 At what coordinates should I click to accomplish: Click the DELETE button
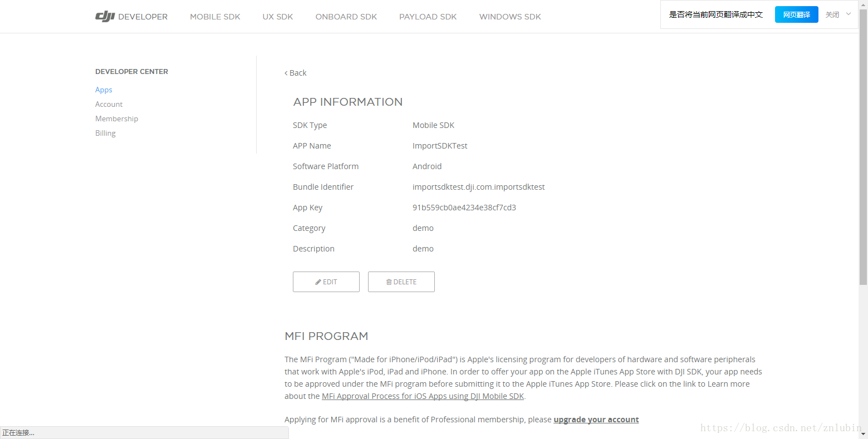[401, 282]
